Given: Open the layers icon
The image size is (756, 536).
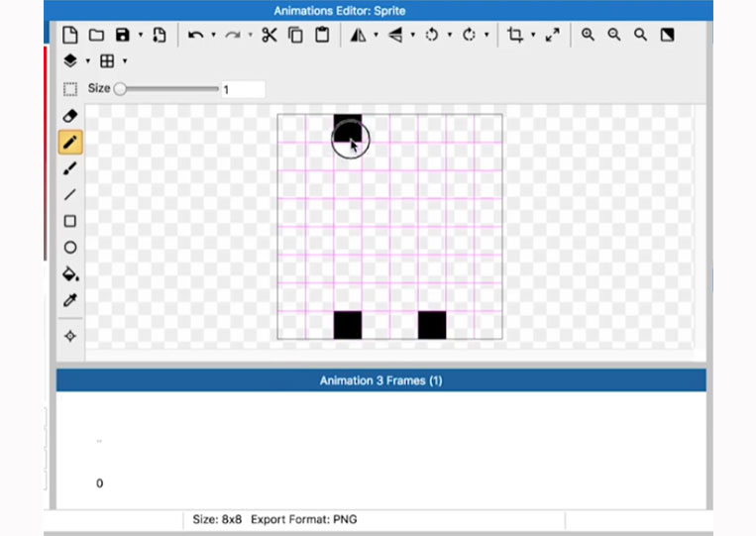Looking at the screenshot, I should click(70, 60).
